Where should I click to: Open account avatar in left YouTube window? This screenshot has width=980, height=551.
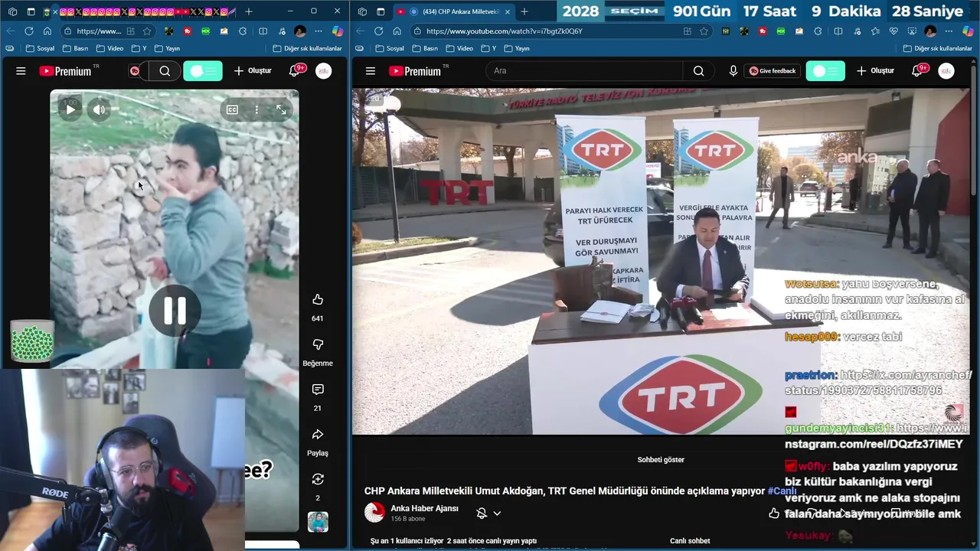point(324,71)
